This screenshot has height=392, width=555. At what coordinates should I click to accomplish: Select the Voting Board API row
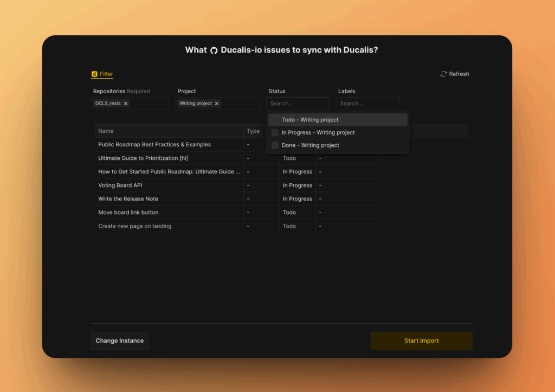[x=117, y=185]
